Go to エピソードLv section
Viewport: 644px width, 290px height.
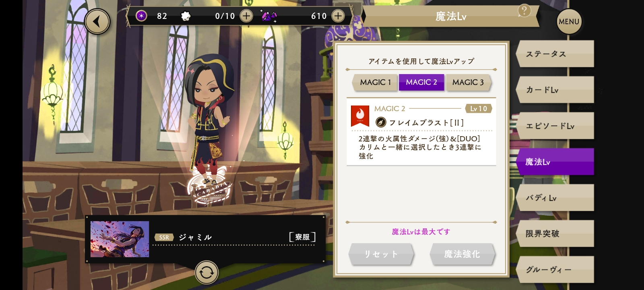[x=555, y=126]
